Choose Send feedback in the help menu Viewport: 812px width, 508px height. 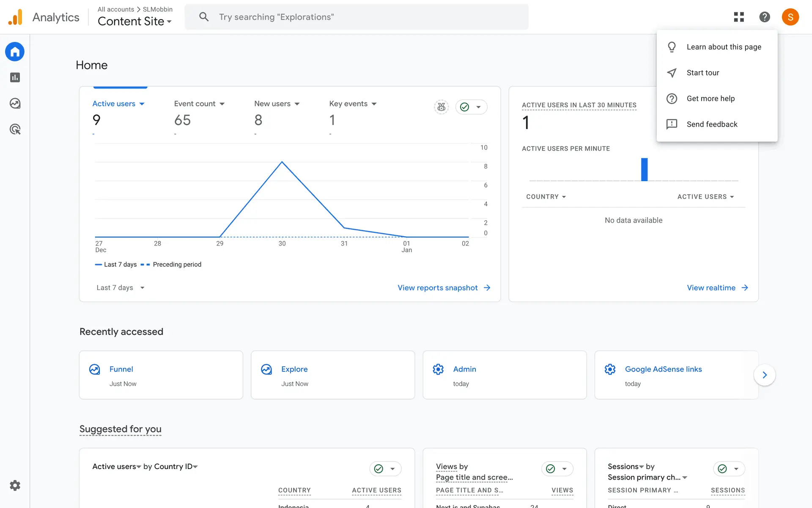712,124
